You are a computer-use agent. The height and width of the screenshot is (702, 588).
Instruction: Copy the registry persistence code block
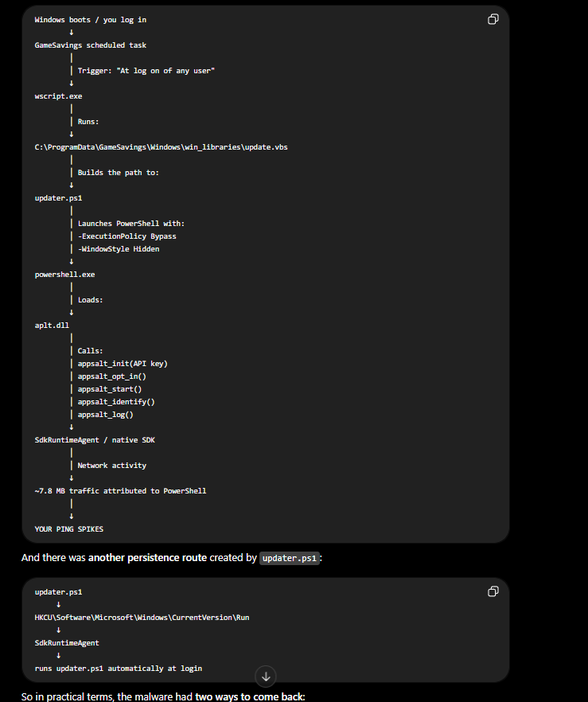click(x=493, y=591)
